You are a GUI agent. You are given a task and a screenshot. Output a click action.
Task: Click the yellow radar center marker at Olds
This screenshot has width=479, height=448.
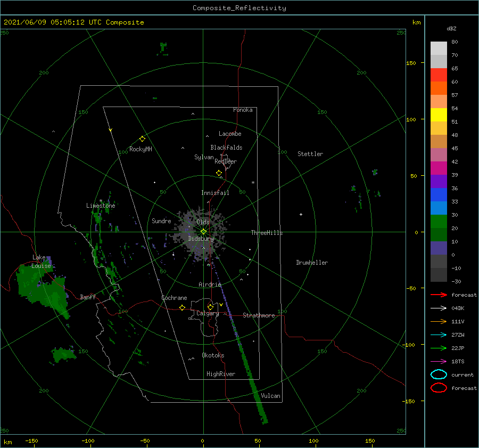(203, 232)
